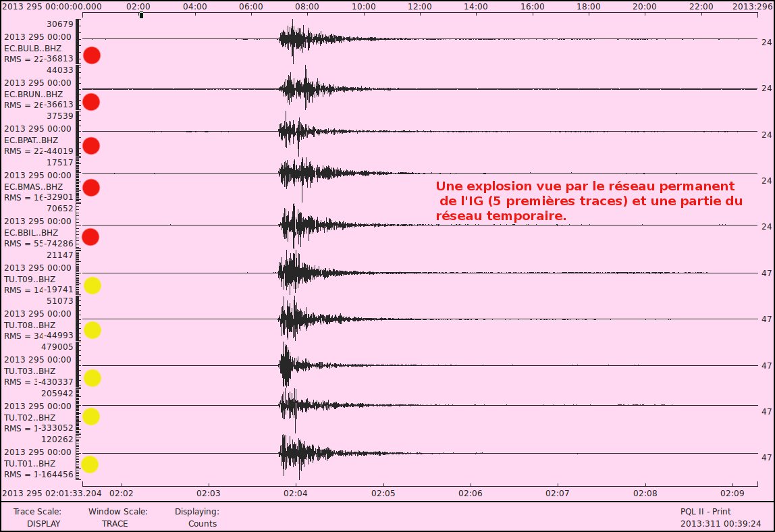Click the red marker next to EC.BRUN
The image size is (775, 532).
coord(90,102)
